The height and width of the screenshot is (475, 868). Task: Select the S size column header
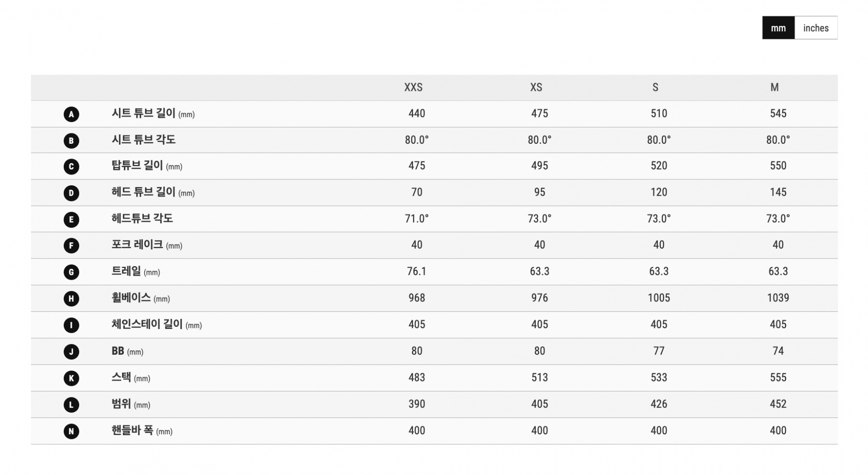click(x=655, y=87)
